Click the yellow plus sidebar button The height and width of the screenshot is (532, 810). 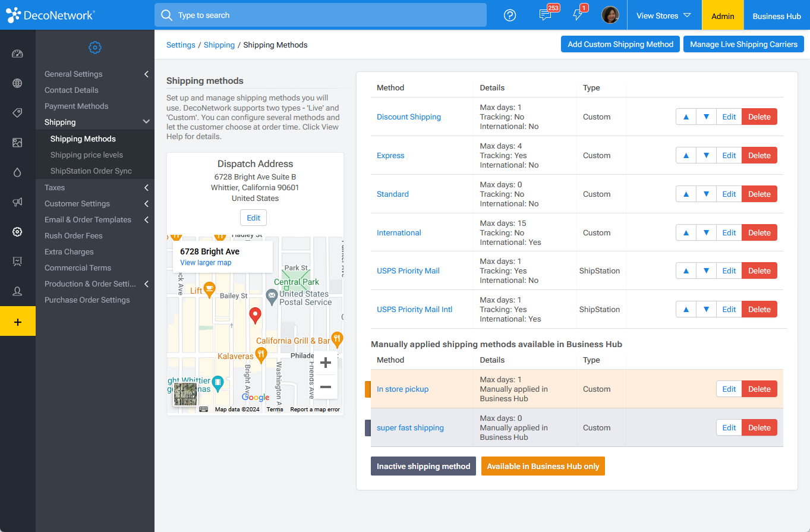(18, 322)
